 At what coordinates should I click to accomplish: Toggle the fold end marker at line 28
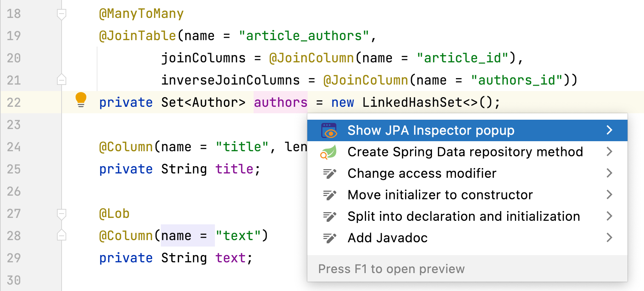[x=62, y=235]
